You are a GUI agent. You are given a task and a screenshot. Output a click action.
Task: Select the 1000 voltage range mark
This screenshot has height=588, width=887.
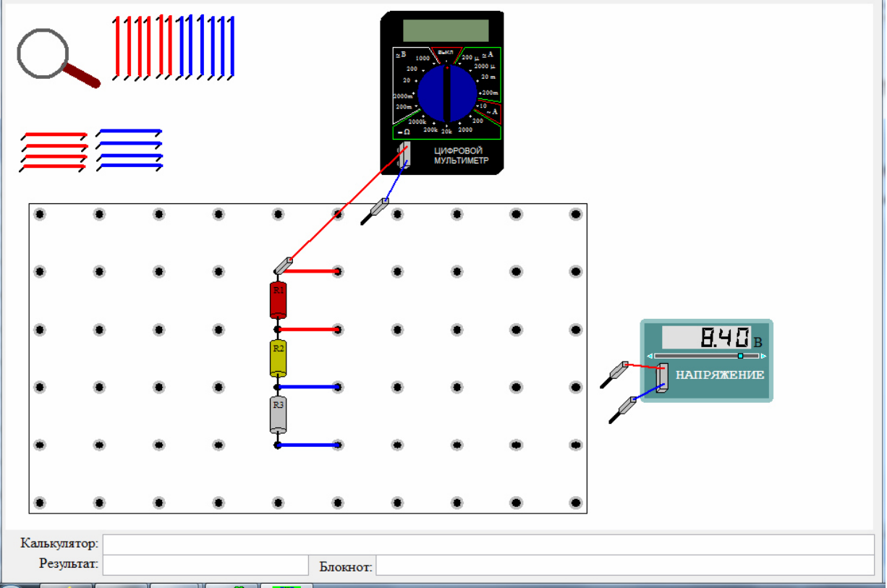tap(423, 58)
